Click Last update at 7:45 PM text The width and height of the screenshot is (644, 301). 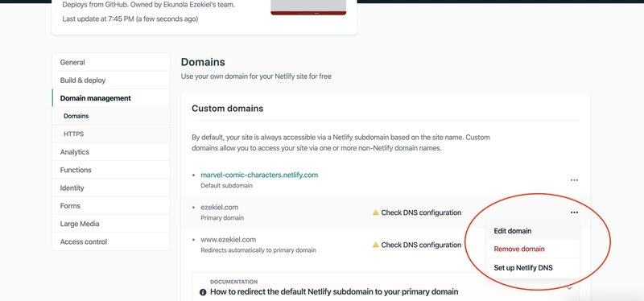pos(130,19)
